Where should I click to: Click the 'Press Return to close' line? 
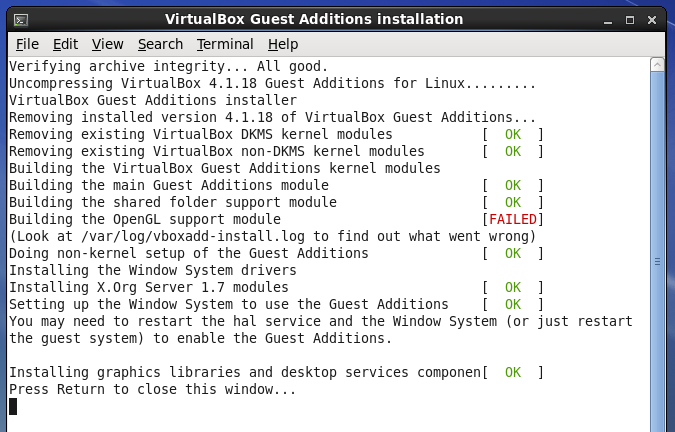[x=153, y=389]
